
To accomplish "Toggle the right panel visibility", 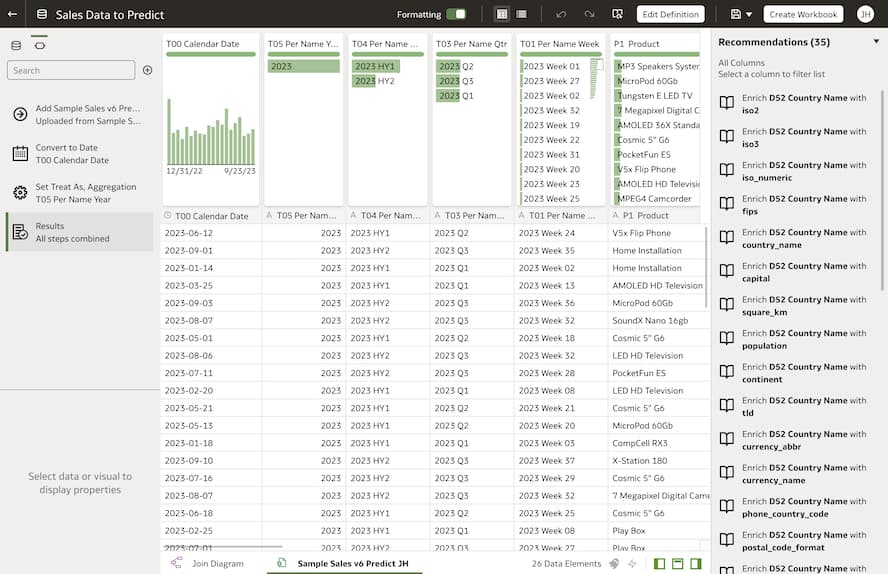I will [696, 564].
